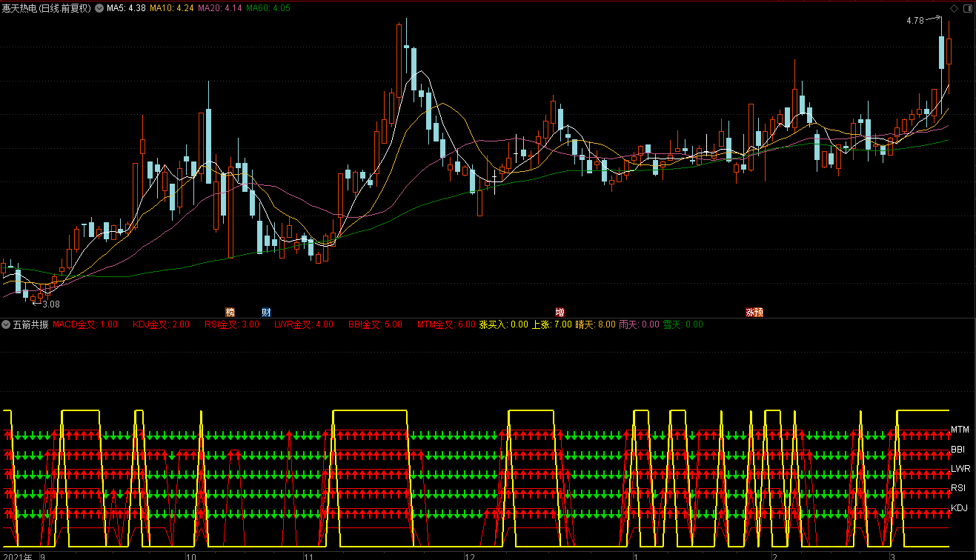Screen dimensions: 976x560
Task: Click the 预 event marker icon
Action: click(x=759, y=312)
